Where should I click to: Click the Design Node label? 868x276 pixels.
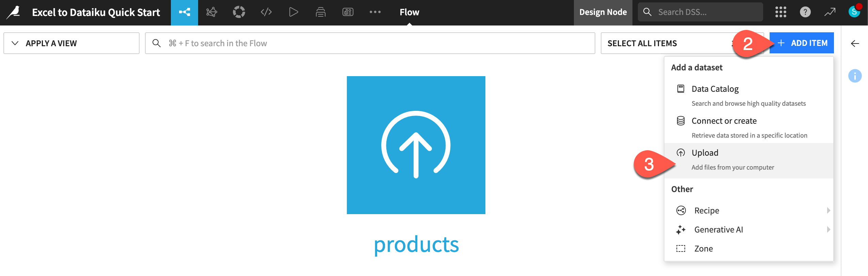click(x=603, y=12)
